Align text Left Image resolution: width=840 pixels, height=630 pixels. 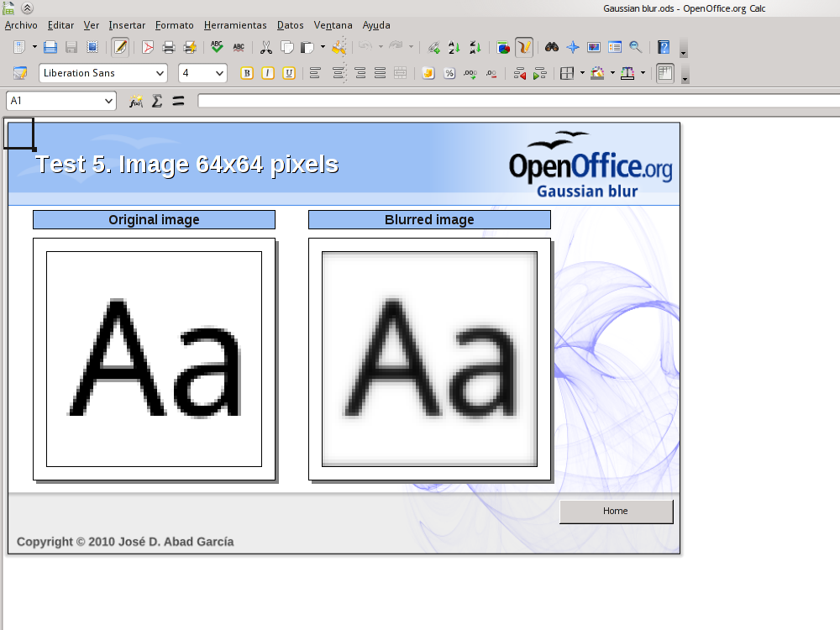pyautogui.click(x=315, y=73)
